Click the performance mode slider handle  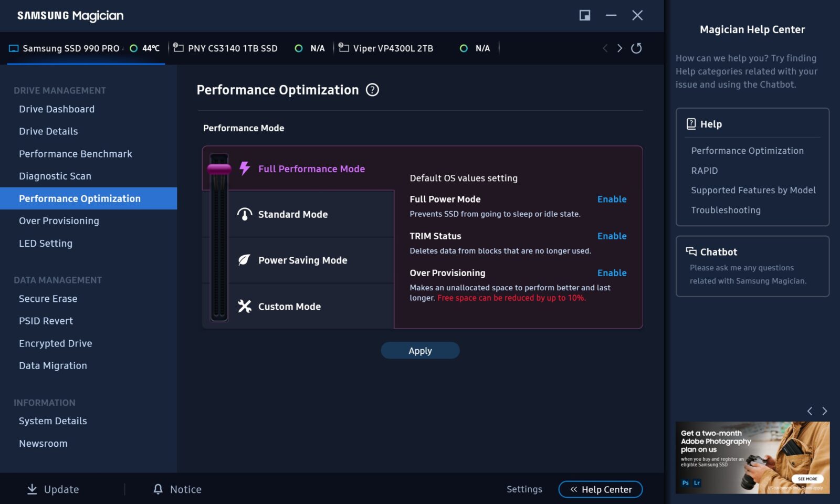pos(219,169)
